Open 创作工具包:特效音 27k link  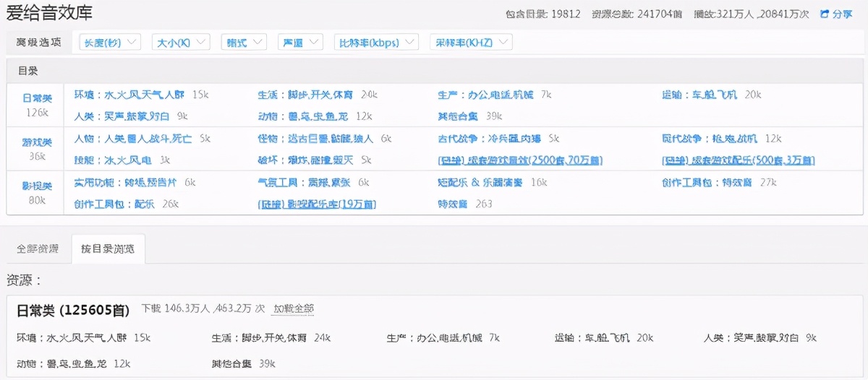(707, 183)
